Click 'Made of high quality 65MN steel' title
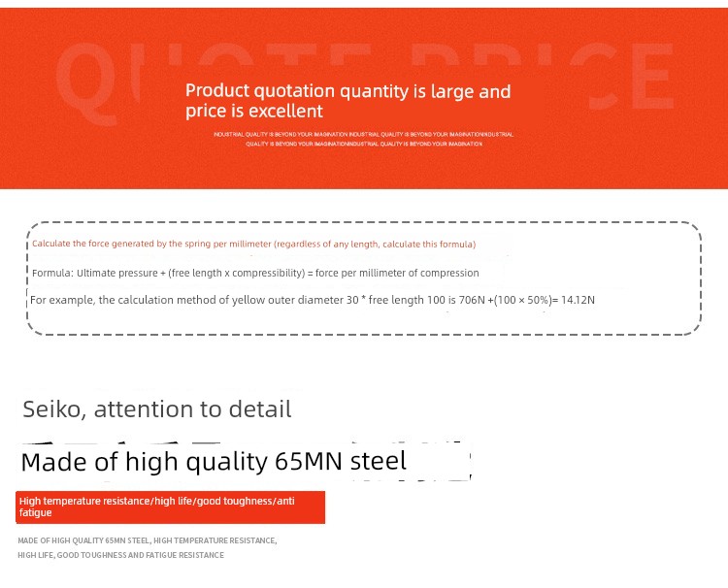This screenshot has width=728, height=588. pyautogui.click(x=214, y=462)
